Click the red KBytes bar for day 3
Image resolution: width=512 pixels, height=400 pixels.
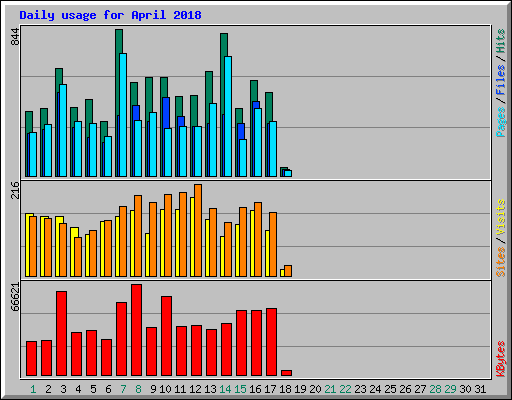62,334
